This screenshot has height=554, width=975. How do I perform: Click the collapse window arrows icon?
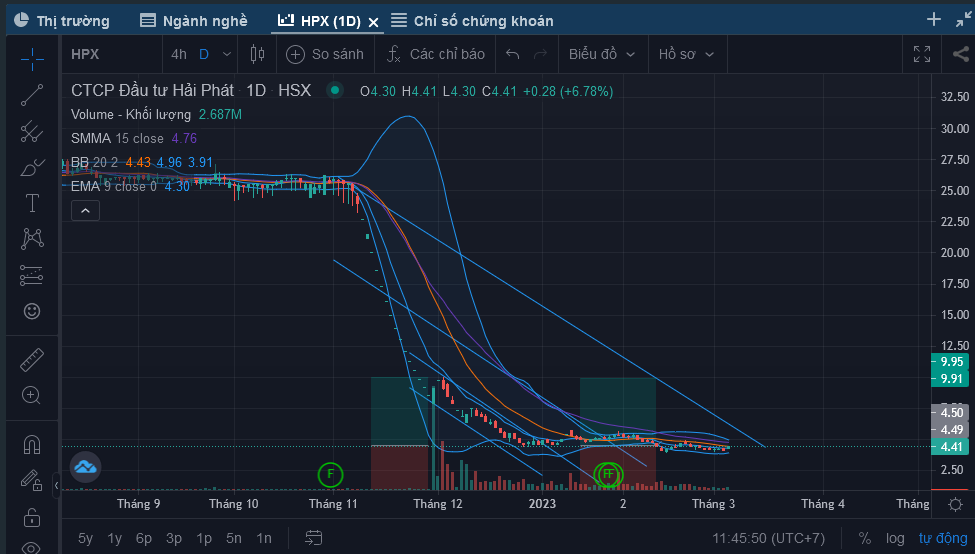(963, 19)
